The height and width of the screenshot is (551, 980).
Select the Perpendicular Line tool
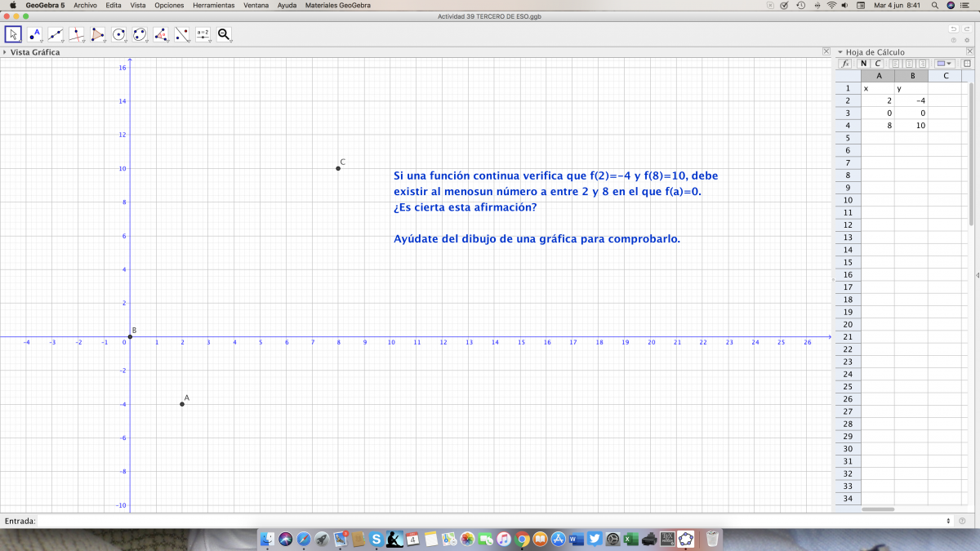tap(77, 34)
